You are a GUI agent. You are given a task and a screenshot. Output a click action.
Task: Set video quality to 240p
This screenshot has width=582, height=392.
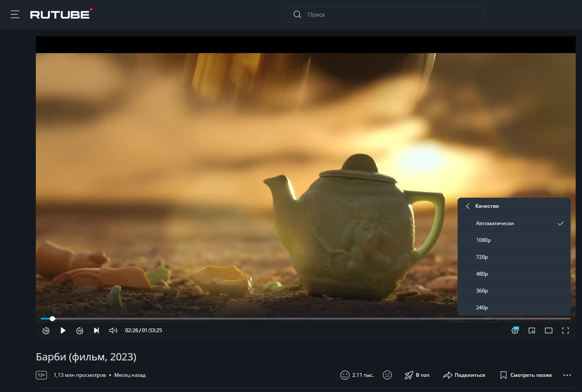pyautogui.click(x=514, y=308)
